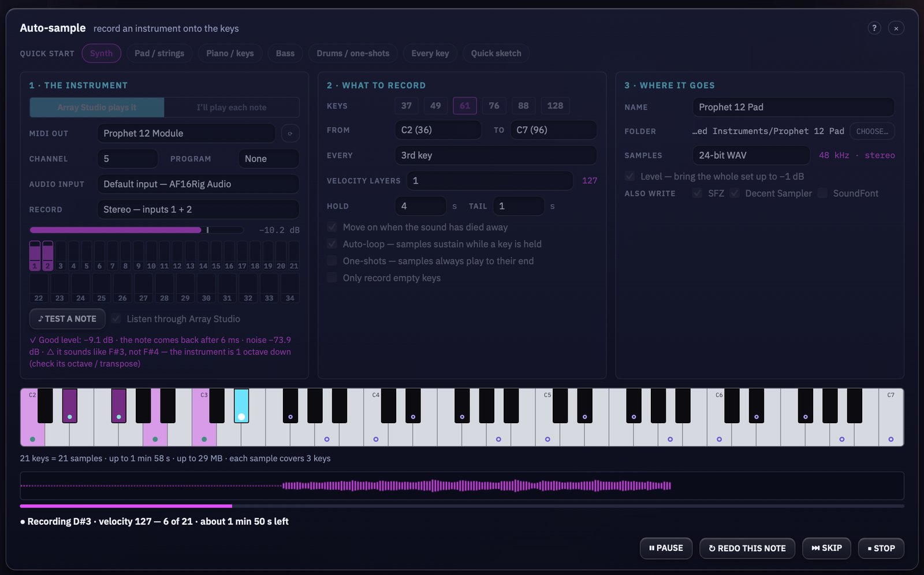Click the recording progress bar

(462, 506)
